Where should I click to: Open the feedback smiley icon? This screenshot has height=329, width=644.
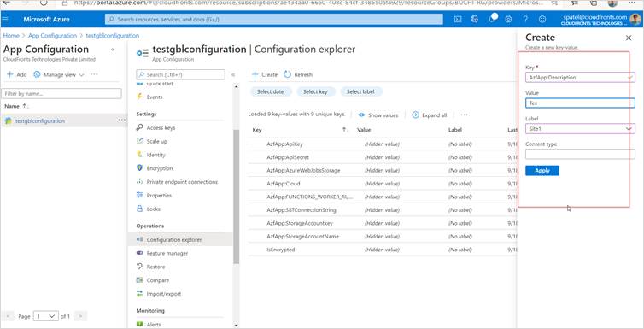point(542,20)
